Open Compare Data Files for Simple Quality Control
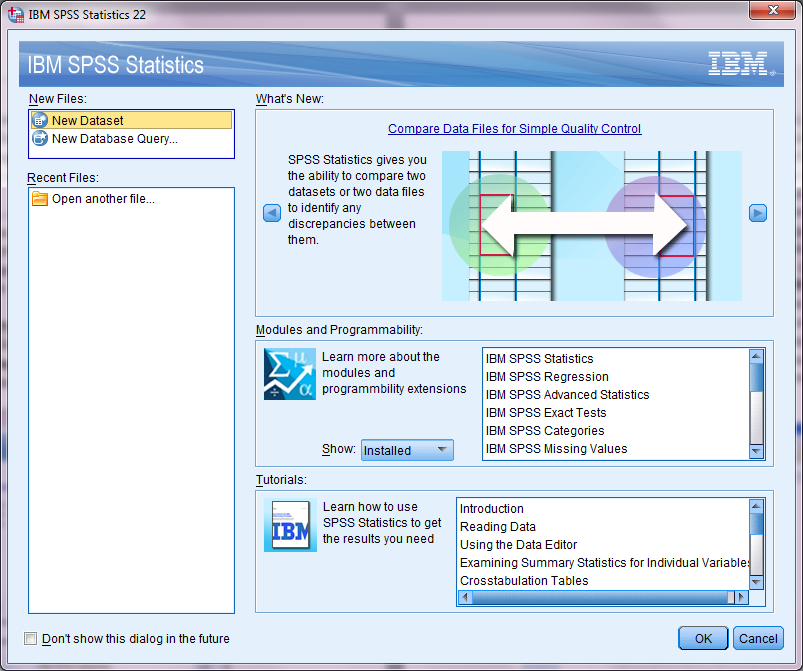The height and width of the screenshot is (671, 803). [x=514, y=129]
